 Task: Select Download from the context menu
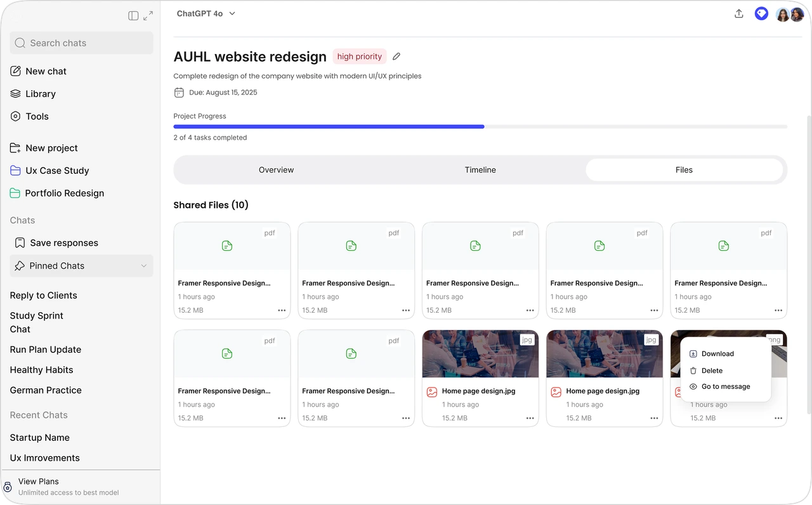(x=717, y=354)
